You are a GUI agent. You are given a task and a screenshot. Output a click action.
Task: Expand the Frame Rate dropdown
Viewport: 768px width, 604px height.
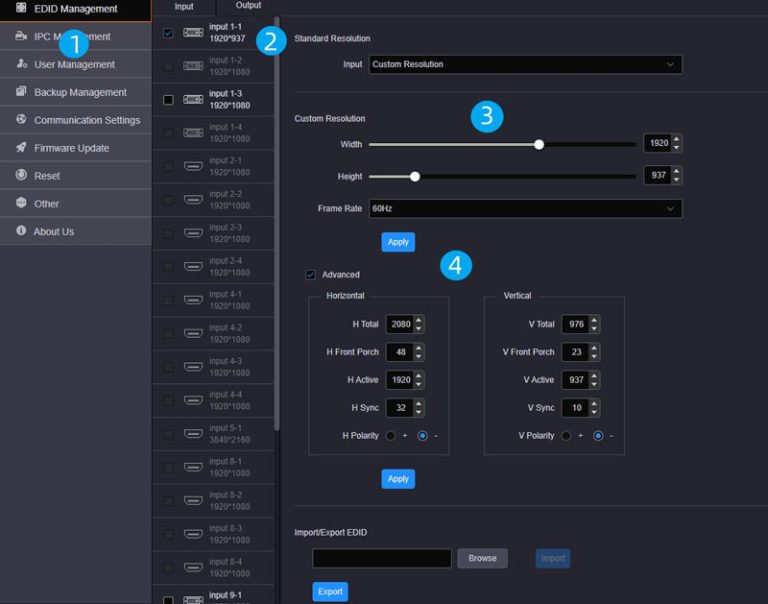click(525, 209)
